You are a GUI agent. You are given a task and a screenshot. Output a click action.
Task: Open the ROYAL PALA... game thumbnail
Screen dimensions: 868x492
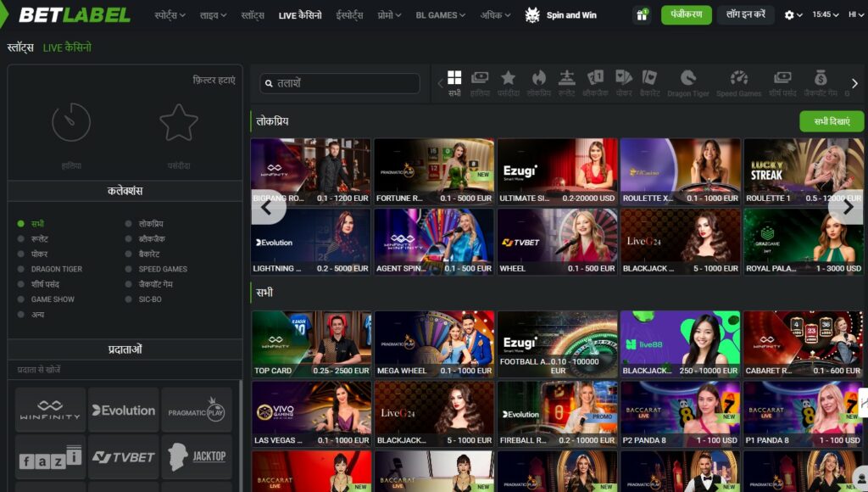(804, 242)
